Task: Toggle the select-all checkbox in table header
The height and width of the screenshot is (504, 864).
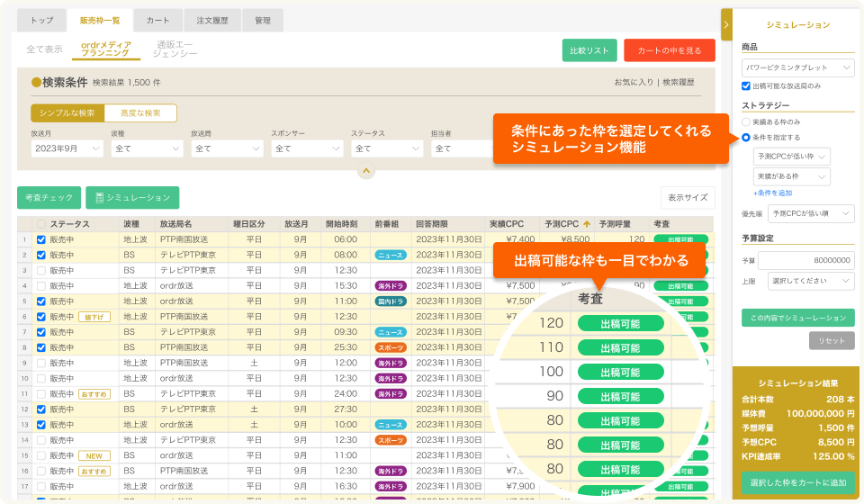Action: [40, 223]
